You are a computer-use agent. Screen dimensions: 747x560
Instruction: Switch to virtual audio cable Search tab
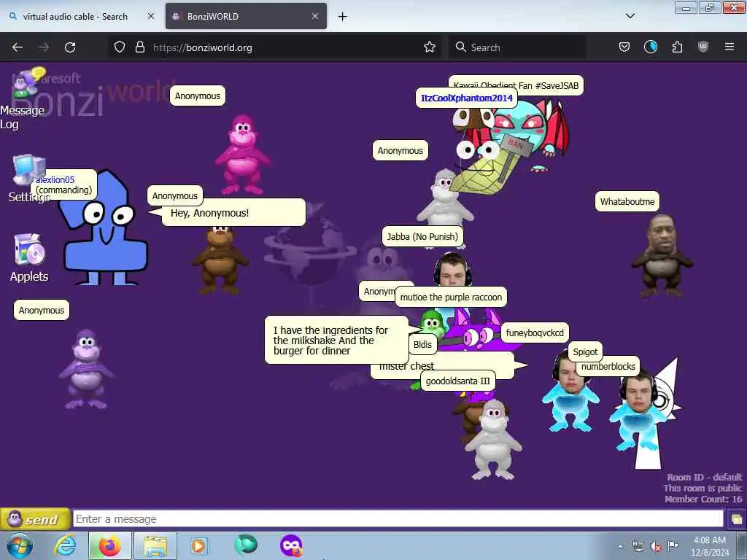[x=75, y=17]
